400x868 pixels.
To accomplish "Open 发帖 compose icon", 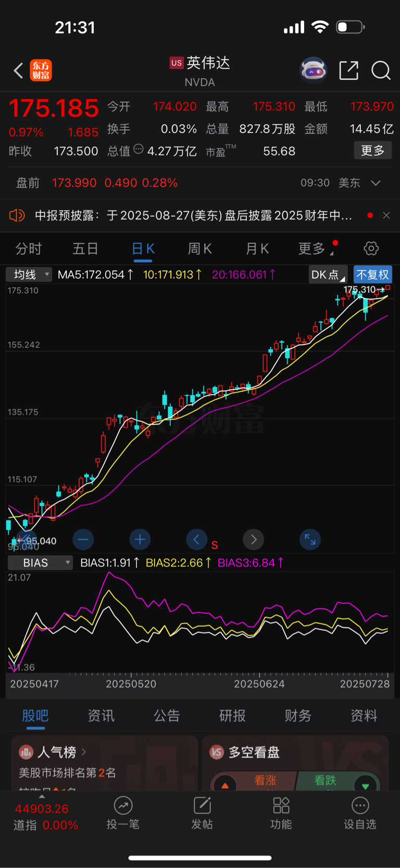I will (202, 805).
